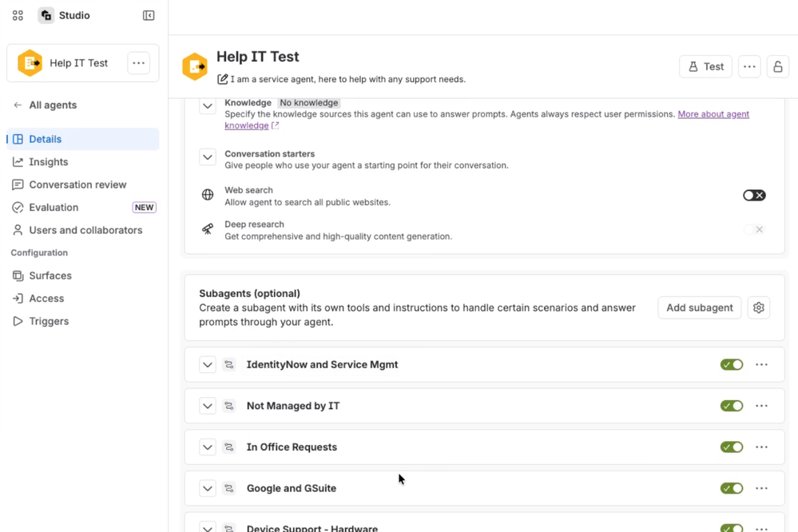Click the Subagents (optional) heading
798x532 pixels.
tap(249, 293)
